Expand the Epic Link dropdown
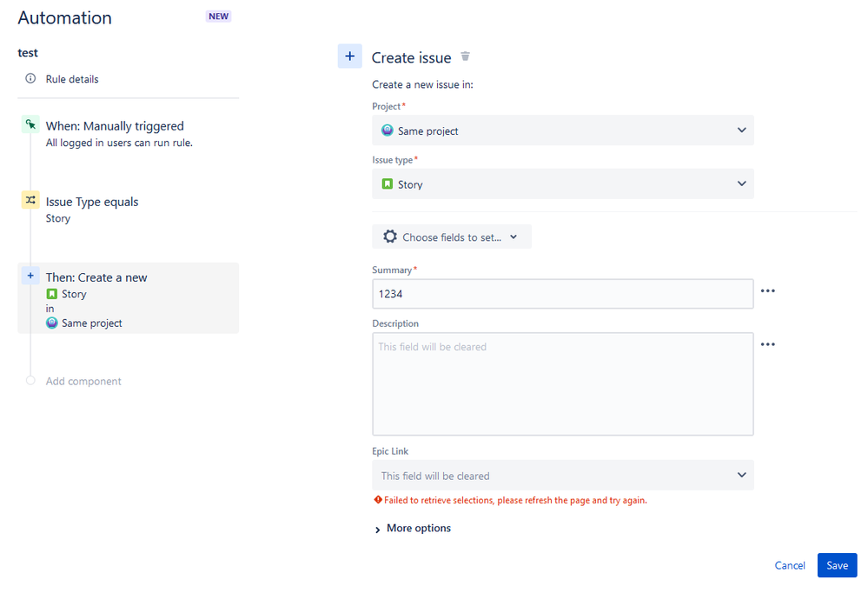 [x=562, y=475]
